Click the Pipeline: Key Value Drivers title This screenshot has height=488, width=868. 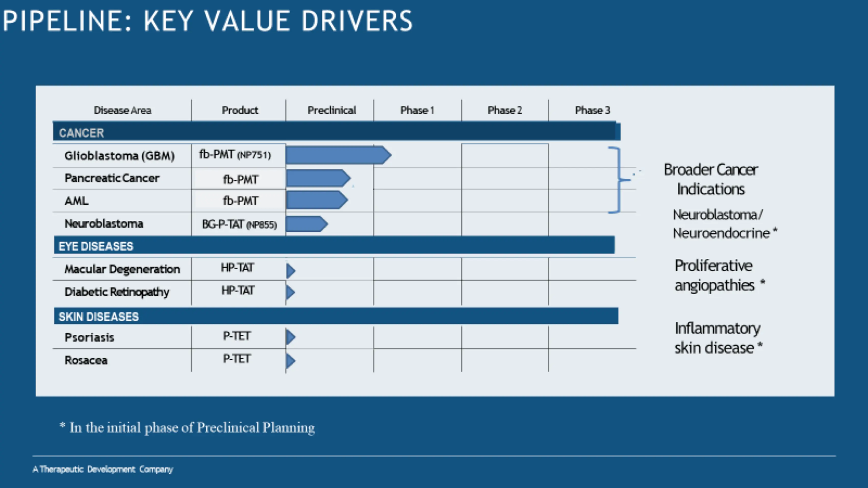[208, 21]
